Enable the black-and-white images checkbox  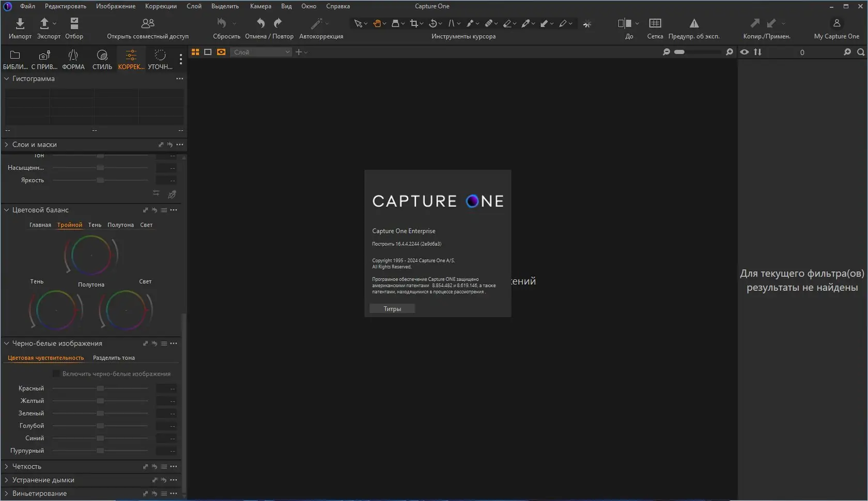pos(56,373)
